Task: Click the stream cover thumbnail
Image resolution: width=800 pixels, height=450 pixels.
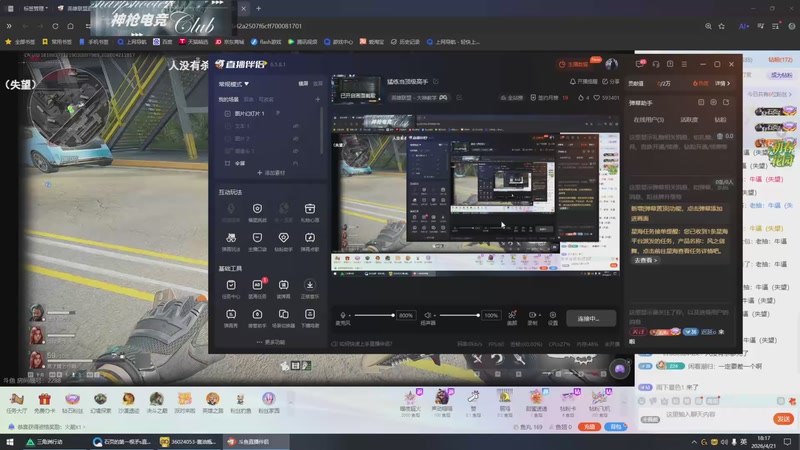Action: (356, 89)
